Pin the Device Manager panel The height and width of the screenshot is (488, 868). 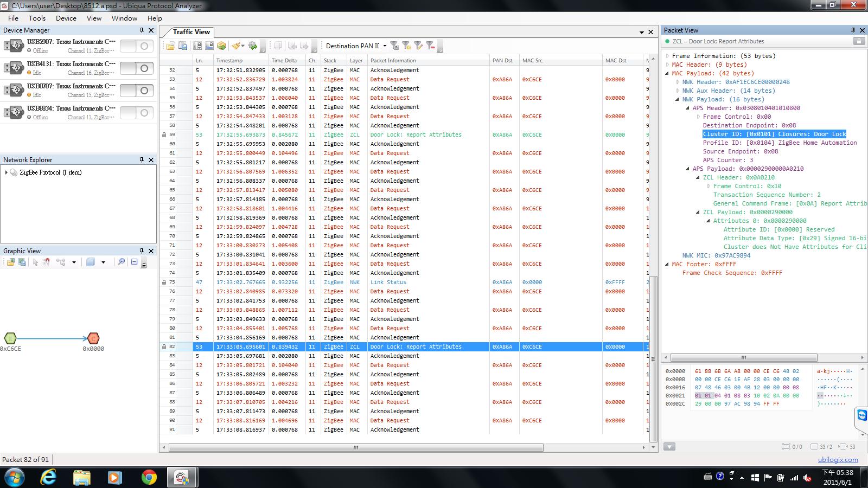click(142, 30)
